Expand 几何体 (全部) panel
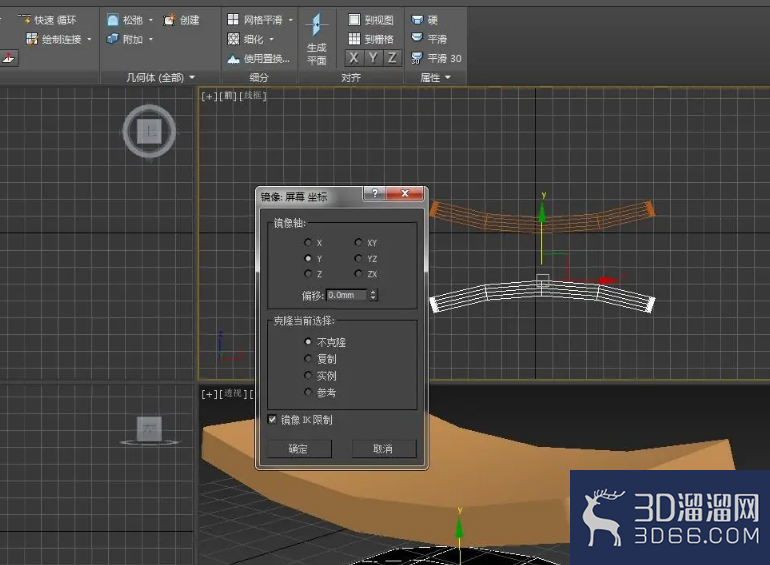Image resolution: width=770 pixels, height=565 pixels. tap(161, 78)
